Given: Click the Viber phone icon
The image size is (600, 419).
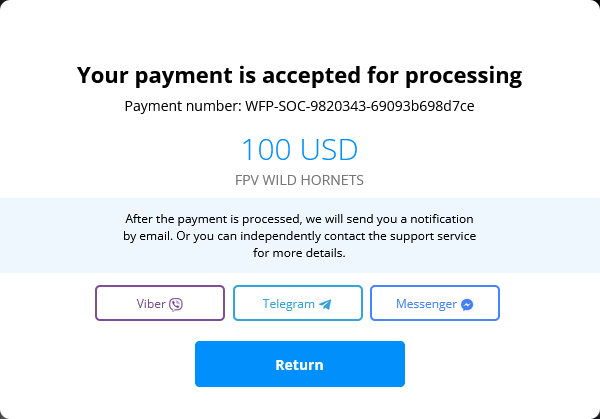Looking at the screenshot, I should pos(176,304).
